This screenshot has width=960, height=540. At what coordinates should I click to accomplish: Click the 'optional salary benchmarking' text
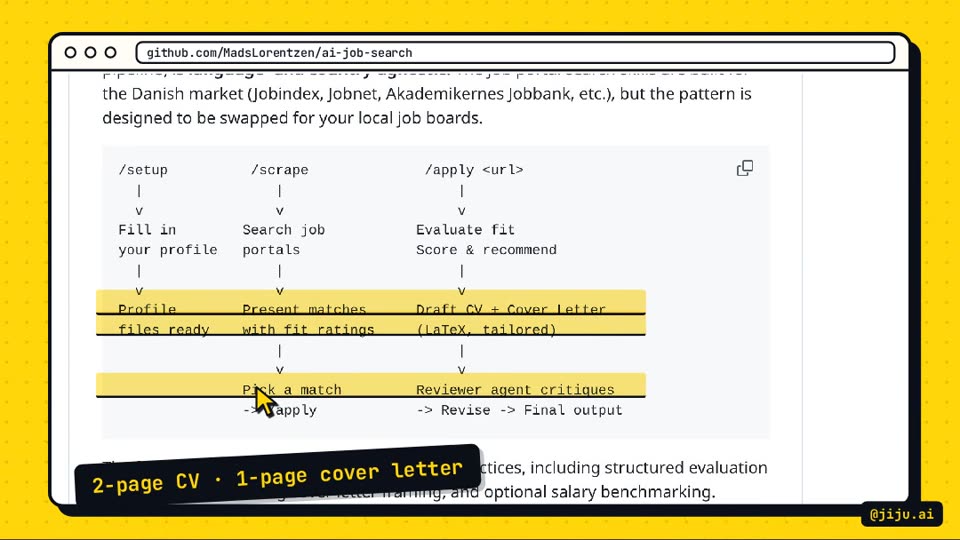(x=598, y=492)
